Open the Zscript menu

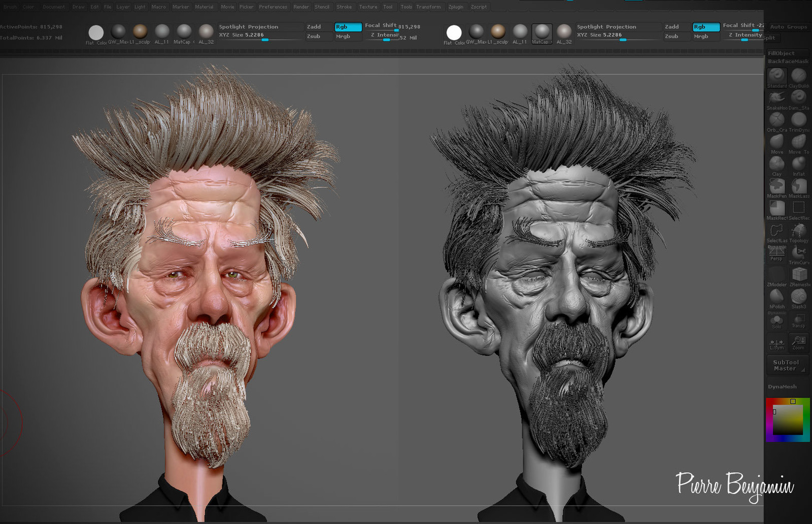pyautogui.click(x=479, y=7)
